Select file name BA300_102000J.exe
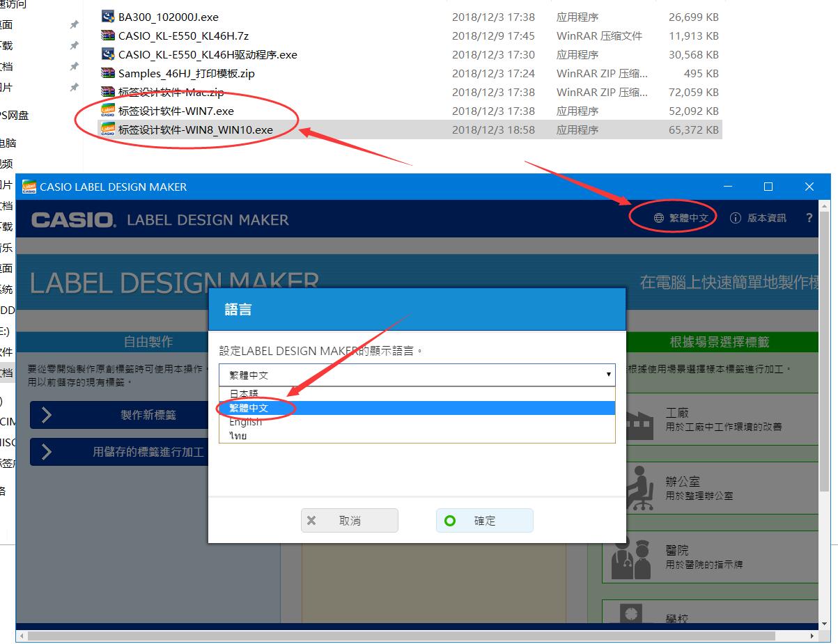Viewport: 838px width, 644px height. pyautogui.click(x=168, y=17)
